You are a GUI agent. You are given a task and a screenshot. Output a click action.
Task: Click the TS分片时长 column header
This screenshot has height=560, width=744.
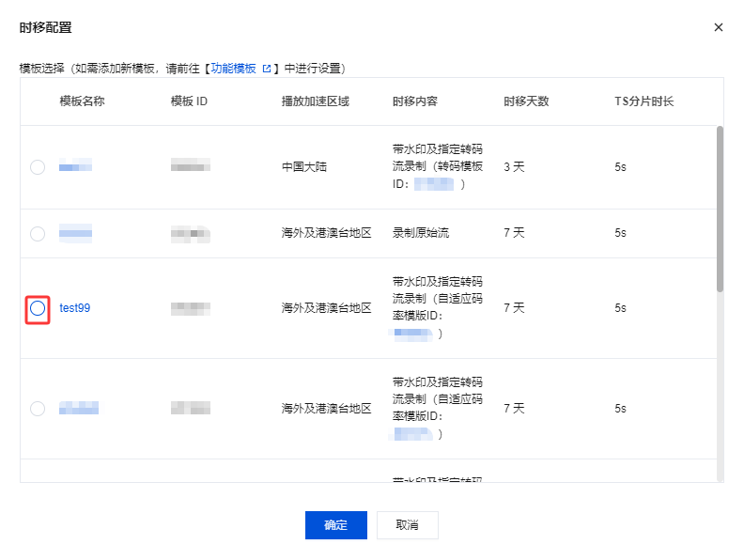coord(639,101)
